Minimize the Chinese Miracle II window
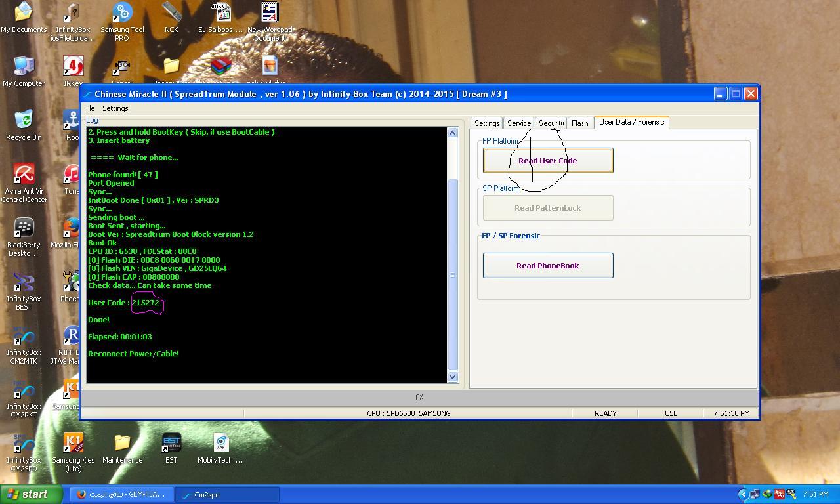840x504 pixels. pyautogui.click(x=720, y=94)
